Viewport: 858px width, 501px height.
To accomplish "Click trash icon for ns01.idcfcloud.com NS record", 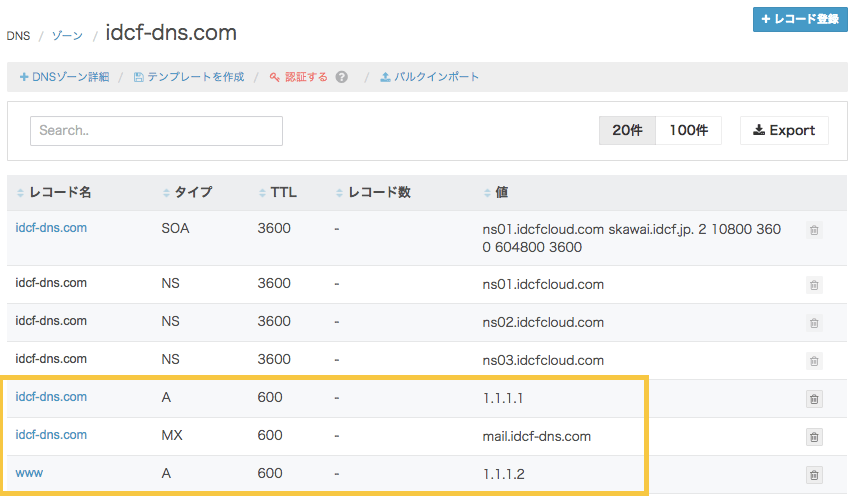I will pos(814,285).
